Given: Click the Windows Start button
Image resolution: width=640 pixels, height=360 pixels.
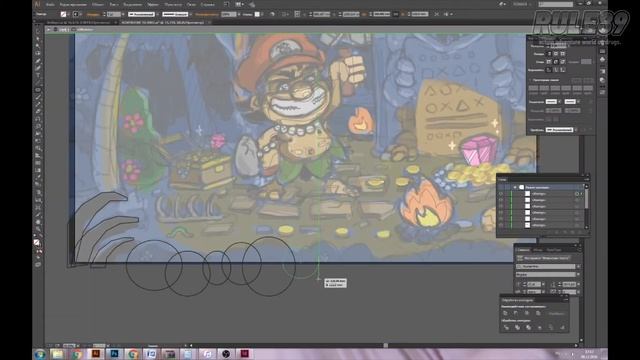Looking at the screenshot, I should [x=40, y=354].
